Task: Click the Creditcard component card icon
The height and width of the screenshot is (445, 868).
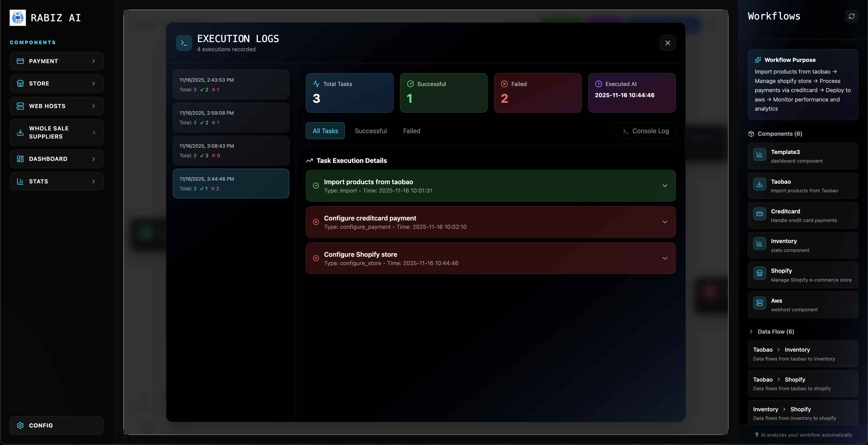Action: pyautogui.click(x=759, y=214)
